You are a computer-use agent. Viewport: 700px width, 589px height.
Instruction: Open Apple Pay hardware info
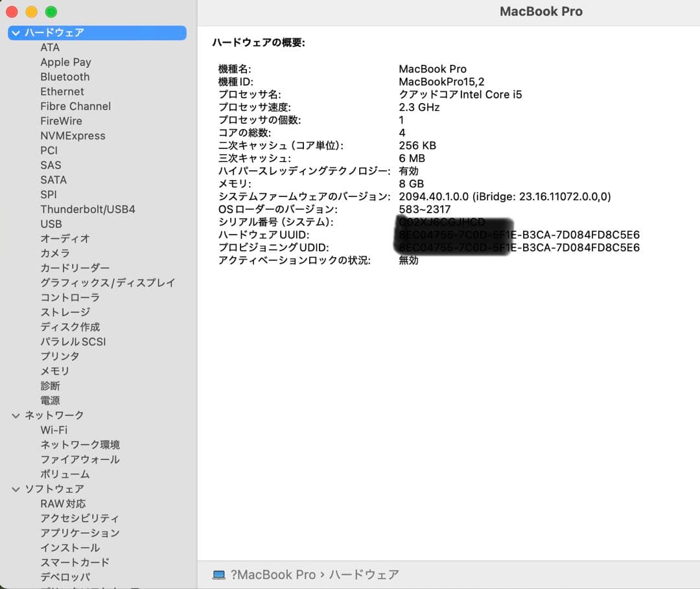(x=65, y=62)
